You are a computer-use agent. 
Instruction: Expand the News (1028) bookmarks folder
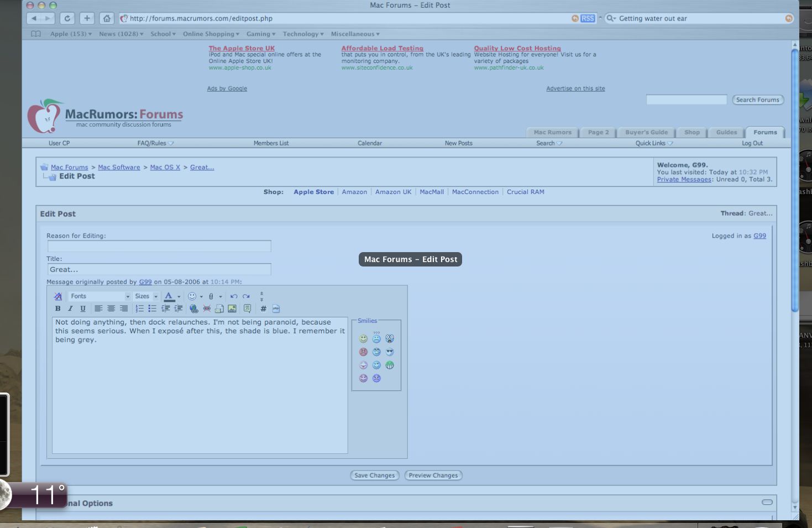121,34
